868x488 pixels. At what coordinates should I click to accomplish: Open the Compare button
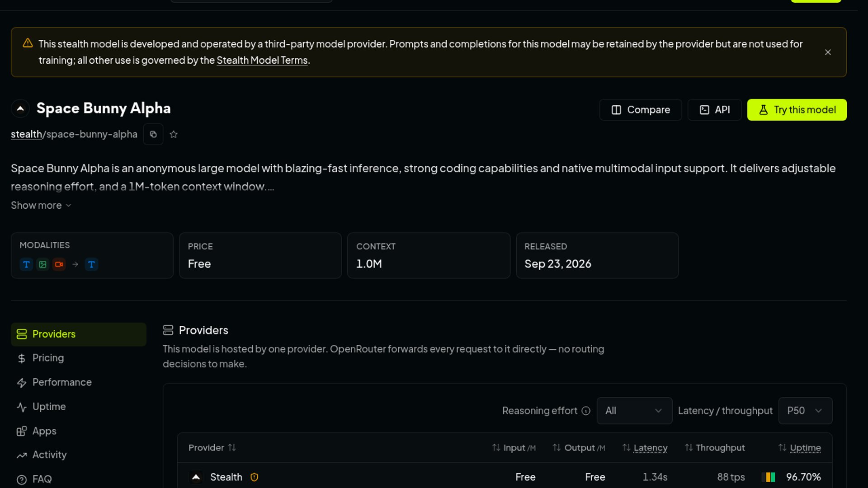[x=640, y=110]
